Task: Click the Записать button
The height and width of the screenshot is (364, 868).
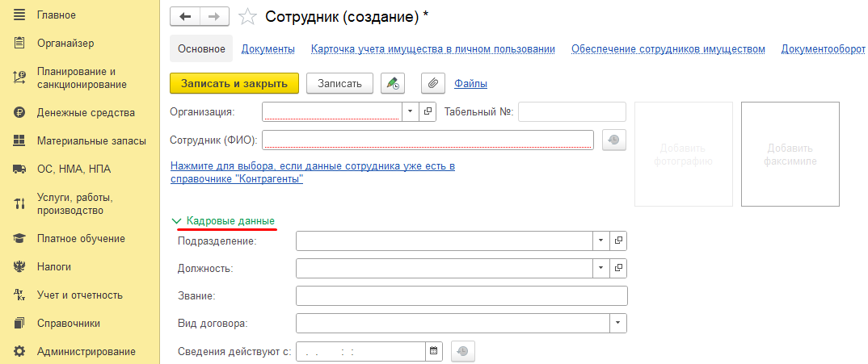Action: pyautogui.click(x=340, y=83)
